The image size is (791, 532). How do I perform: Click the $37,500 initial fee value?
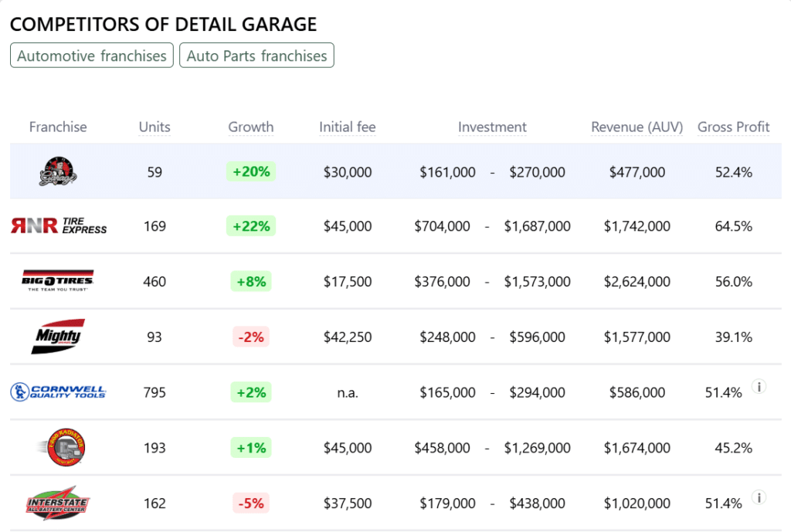pos(348,503)
